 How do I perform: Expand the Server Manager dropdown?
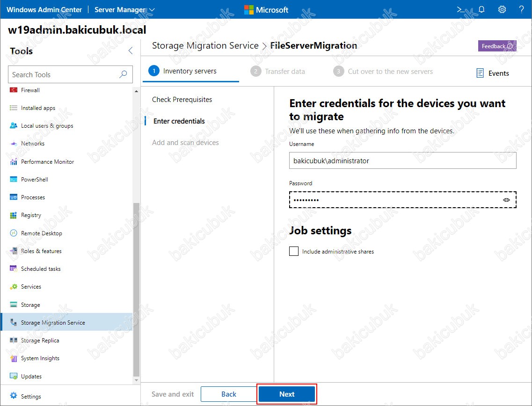point(124,10)
